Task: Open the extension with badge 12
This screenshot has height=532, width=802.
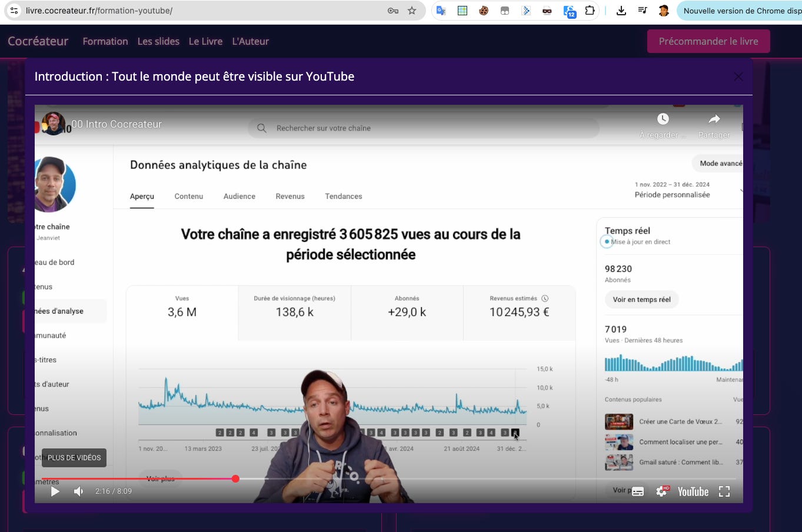Action: click(569, 11)
